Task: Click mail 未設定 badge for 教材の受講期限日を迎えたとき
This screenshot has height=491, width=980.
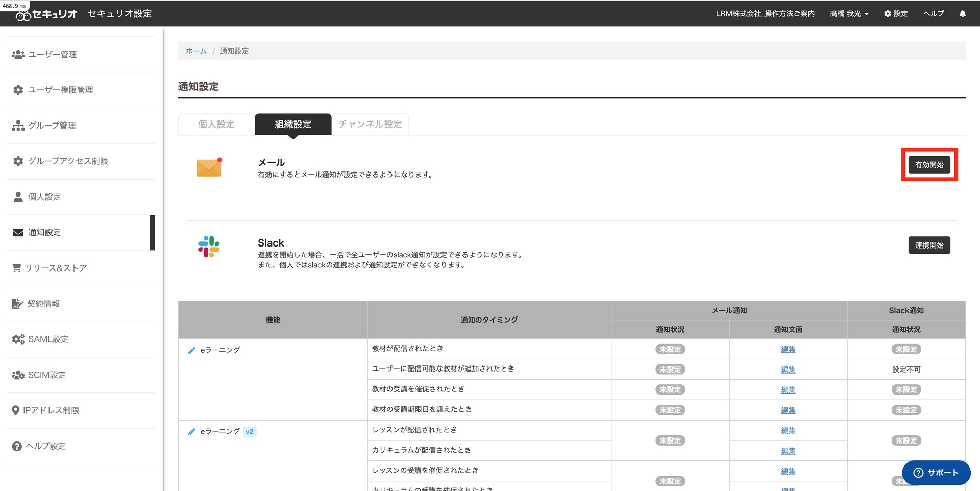Action: [x=670, y=410]
